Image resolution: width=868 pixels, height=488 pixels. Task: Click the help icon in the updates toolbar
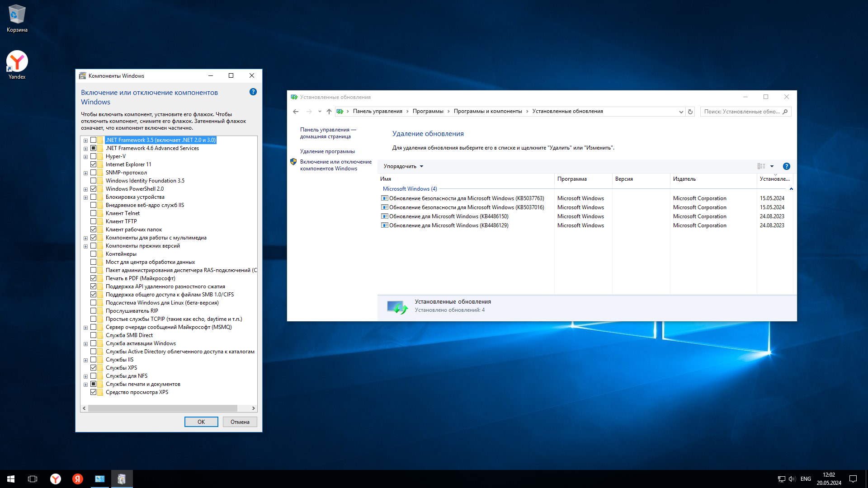tap(786, 166)
